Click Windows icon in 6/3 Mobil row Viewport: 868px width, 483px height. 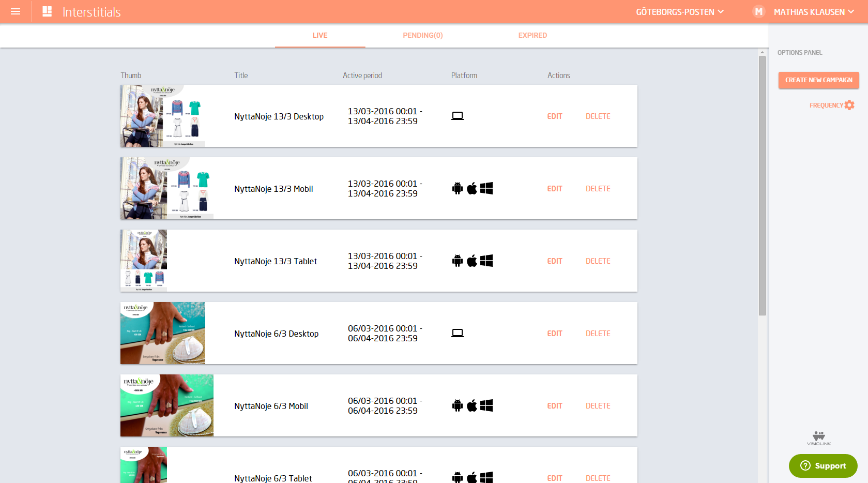pyautogui.click(x=486, y=405)
